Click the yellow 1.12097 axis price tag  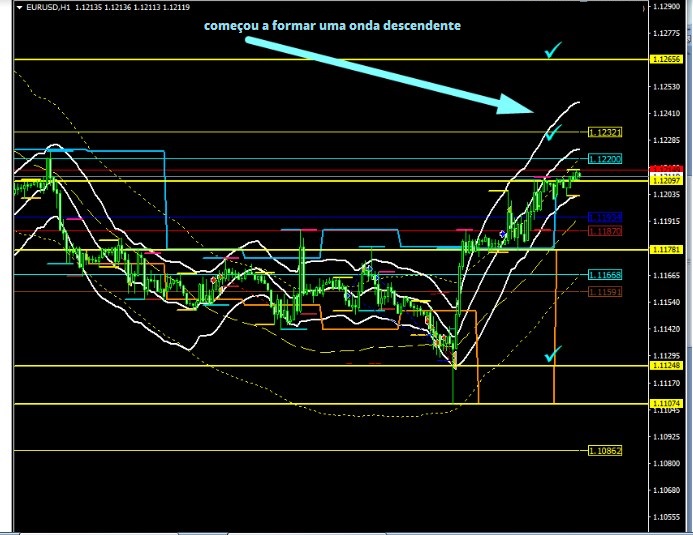click(665, 182)
